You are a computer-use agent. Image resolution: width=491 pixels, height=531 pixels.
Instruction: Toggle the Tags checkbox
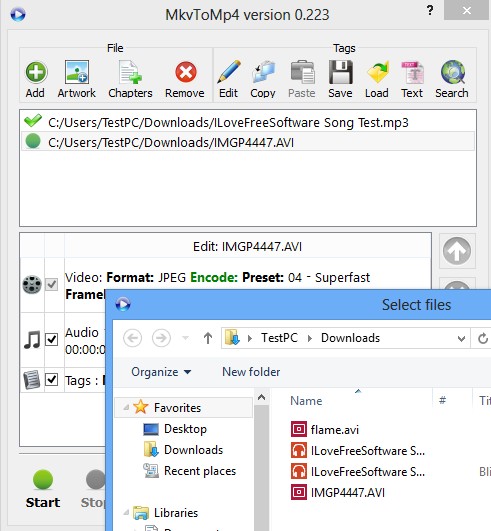tap(51, 379)
